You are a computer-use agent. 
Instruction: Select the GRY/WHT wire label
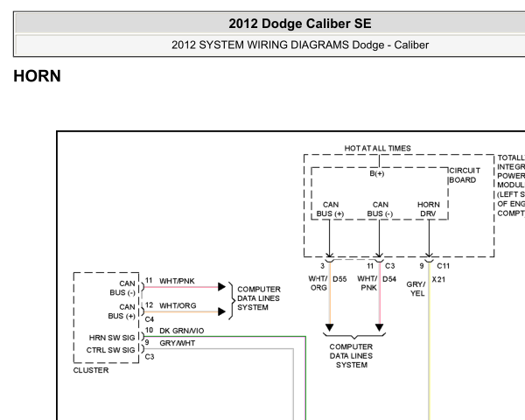[177, 343]
